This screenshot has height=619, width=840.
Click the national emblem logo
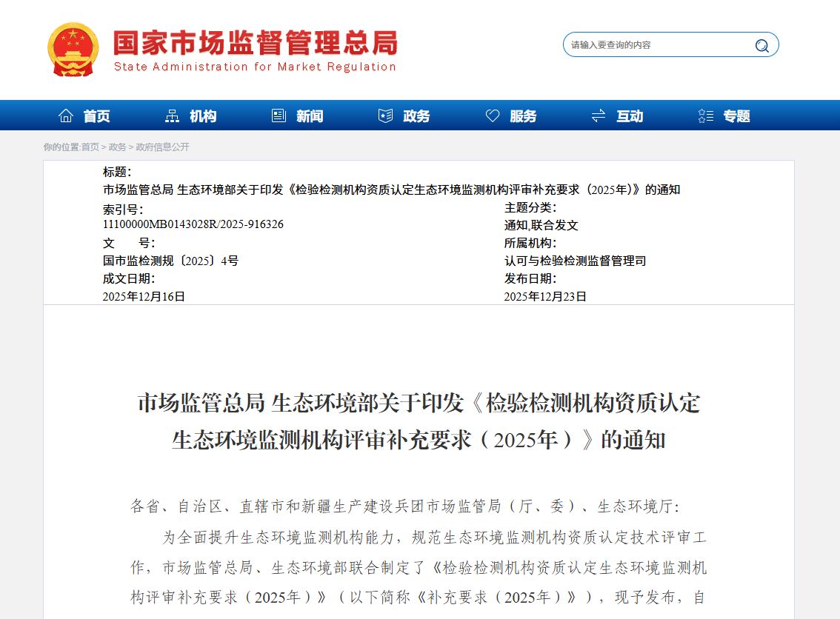coord(73,49)
